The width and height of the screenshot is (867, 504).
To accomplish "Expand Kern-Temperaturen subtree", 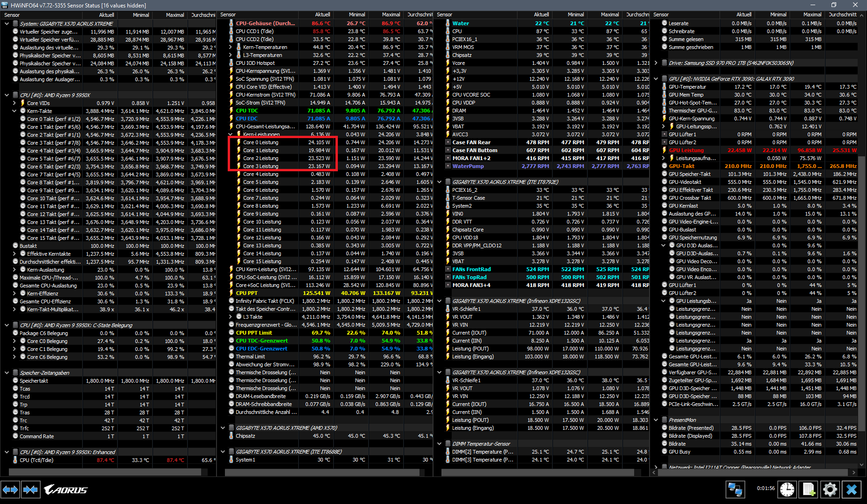I will click(x=231, y=47).
